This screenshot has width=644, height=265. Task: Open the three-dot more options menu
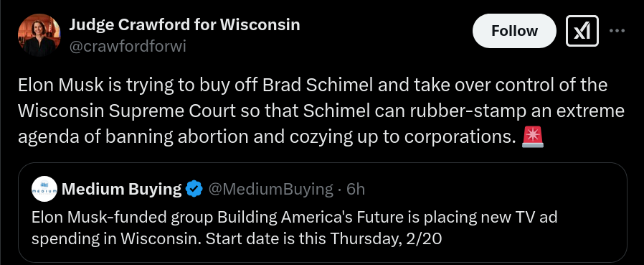tap(617, 31)
